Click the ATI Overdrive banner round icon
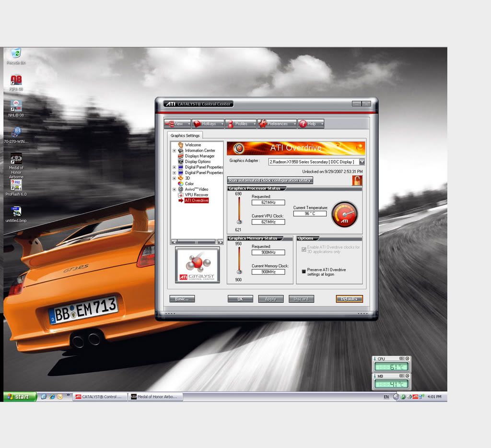This screenshot has height=448, width=491. coord(239,148)
